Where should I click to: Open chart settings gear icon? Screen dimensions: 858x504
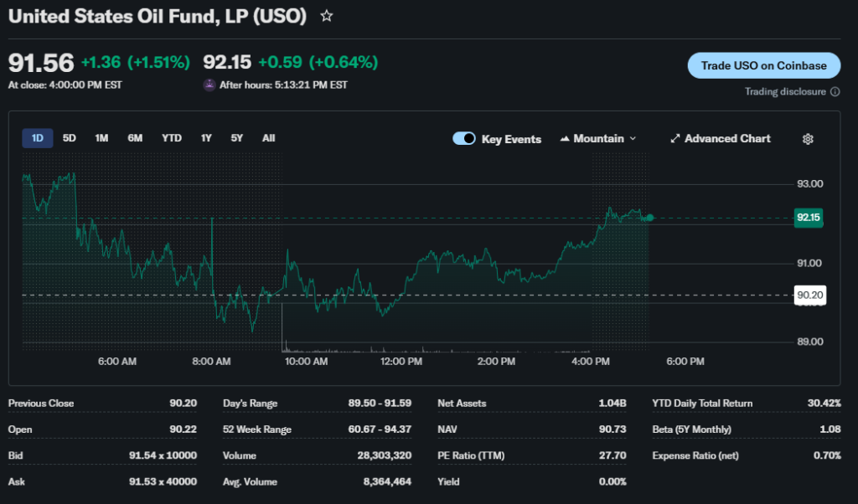(x=808, y=139)
